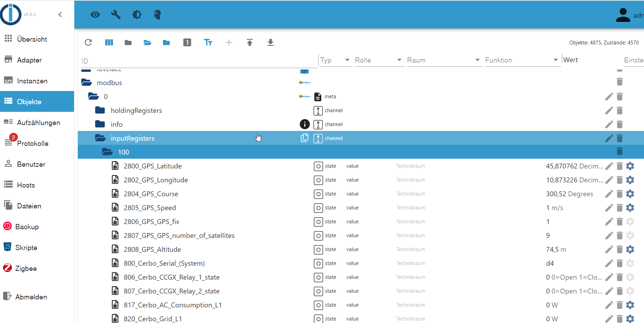Screen dimensions: 644x323
Task: Click the eye visibility icon in top bar
Action: [x=95, y=15]
